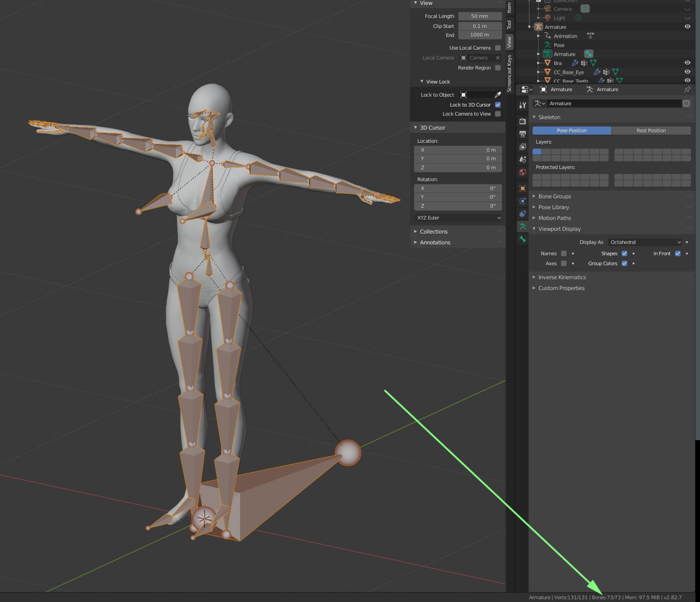
Task: Hide the CC_Base_Eye object with its eye icon
Action: pyautogui.click(x=687, y=72)
